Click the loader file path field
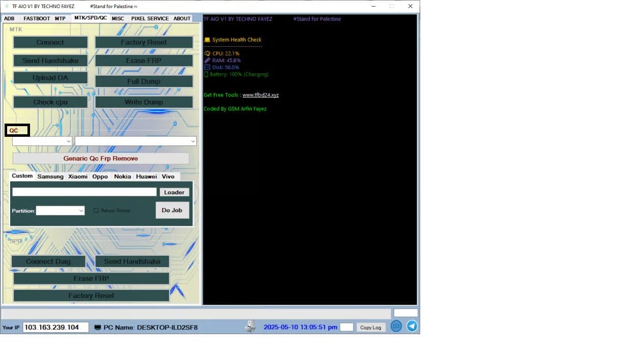The height and width of the screenshot is (355, 644). pyautogui.click(x=84, y=192)
